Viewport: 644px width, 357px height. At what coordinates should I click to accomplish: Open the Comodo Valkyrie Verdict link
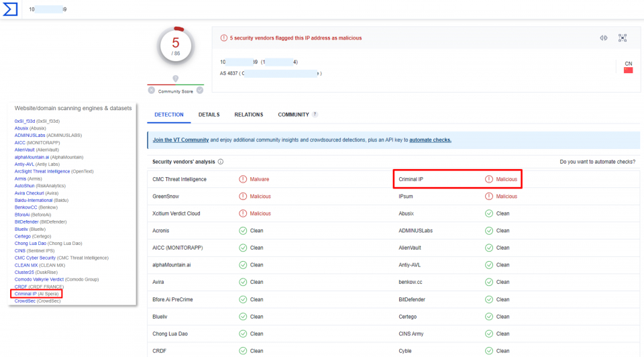click(39, 279)
